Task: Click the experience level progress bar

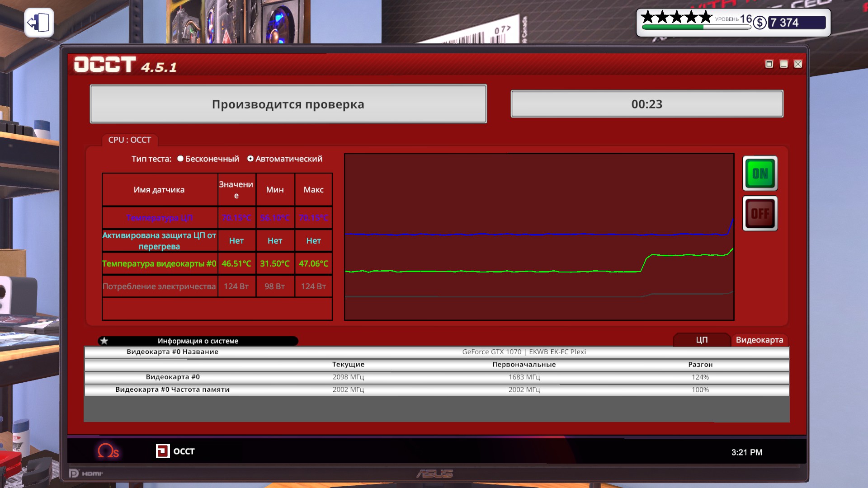Action: [696, 27]
